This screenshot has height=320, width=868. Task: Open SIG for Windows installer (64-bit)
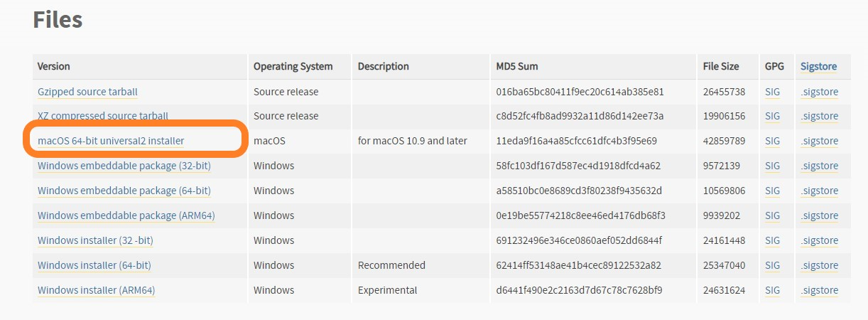click(x=772, y=265)
